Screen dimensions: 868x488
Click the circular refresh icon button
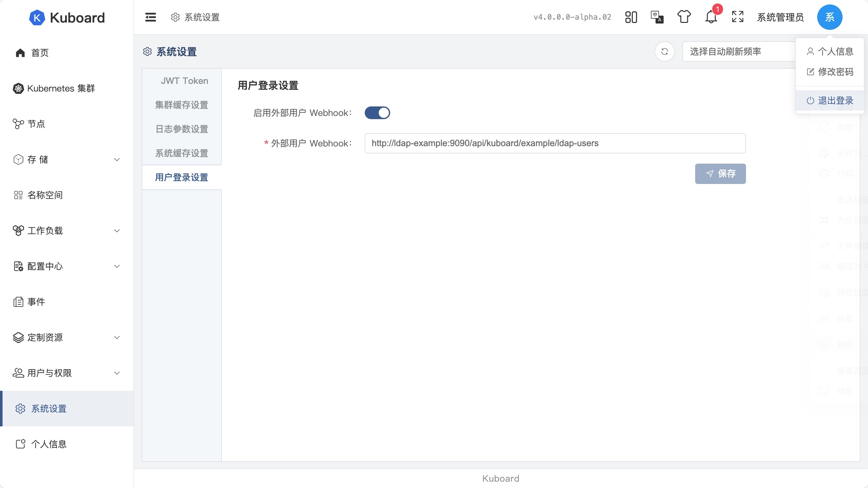point(664,51)
